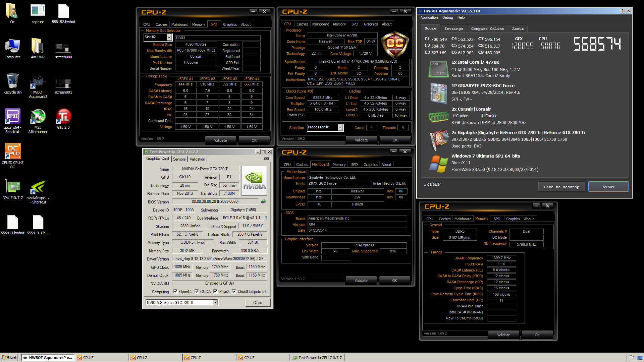The height and width of the screenshot is (362, 644).
Task: Click Validate in CPU-Z CPU window
Action: click(361, 140)
